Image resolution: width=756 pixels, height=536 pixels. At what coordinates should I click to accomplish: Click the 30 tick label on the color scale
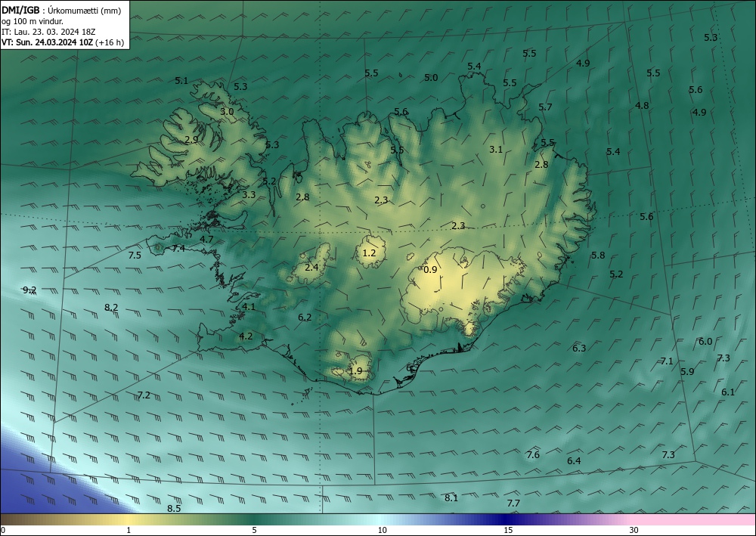tap(634, 530)
